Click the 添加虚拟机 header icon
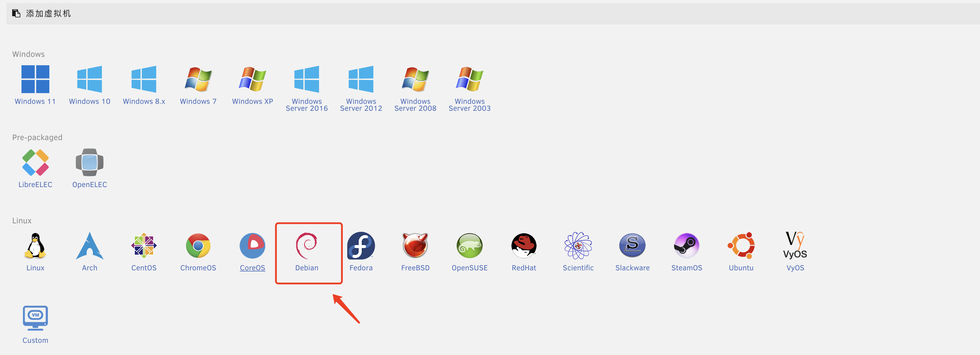 pos(16,13)
